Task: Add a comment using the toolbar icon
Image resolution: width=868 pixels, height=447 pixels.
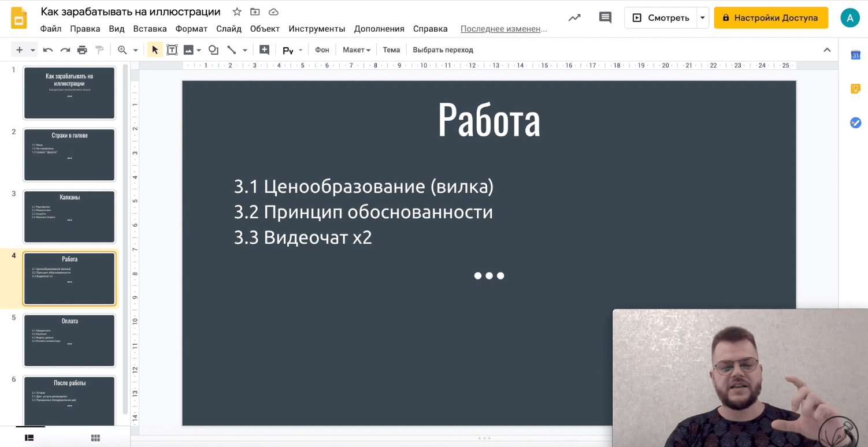Action: pyautogui.click(x=264, y=50)
